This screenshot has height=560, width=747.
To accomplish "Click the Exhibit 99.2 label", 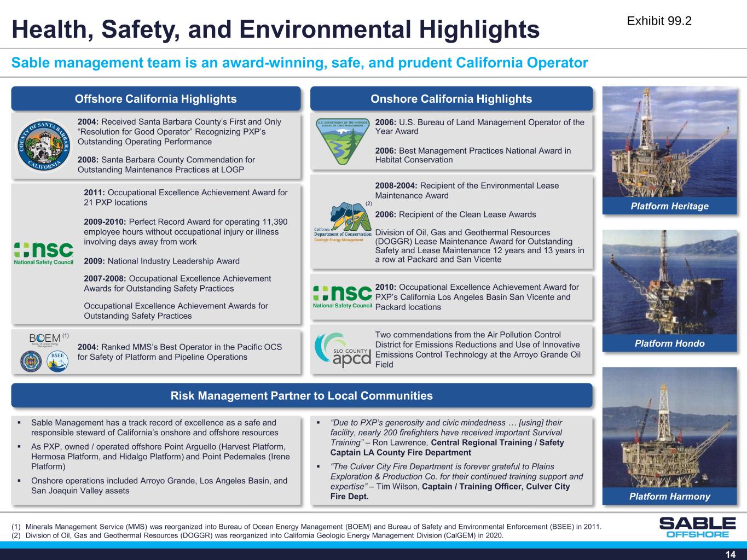I will (659, 21).
